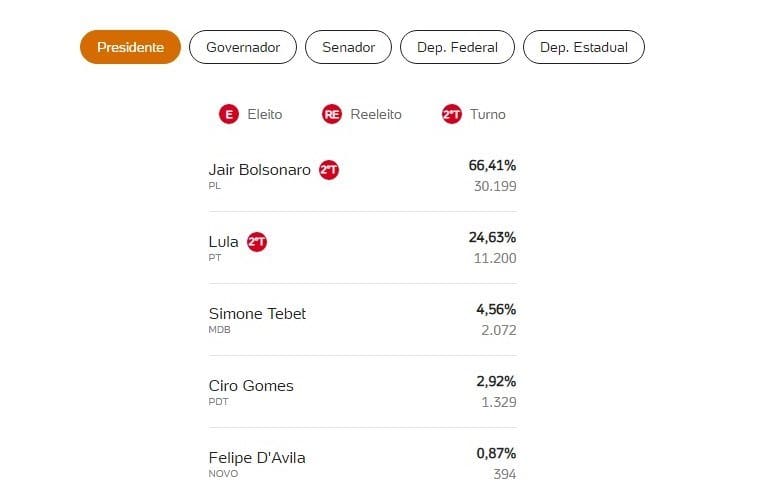Open the Dep. Estadual tab

584,47
